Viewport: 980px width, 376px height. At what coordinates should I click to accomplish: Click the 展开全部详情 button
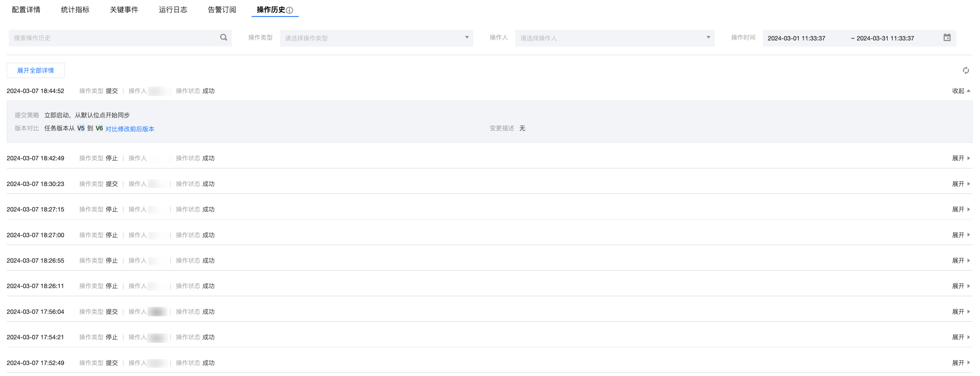pyautogui.click(x=35, y=70)
